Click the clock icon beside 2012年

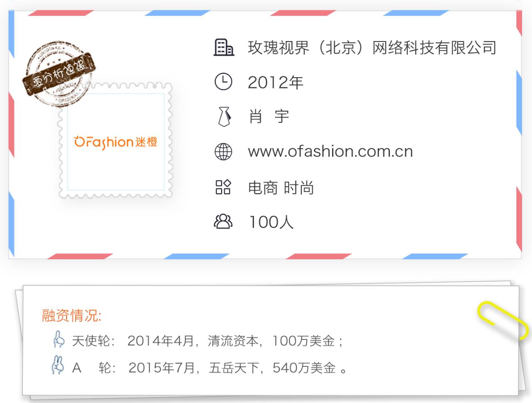pyautogui.click(x=223, y=81)
